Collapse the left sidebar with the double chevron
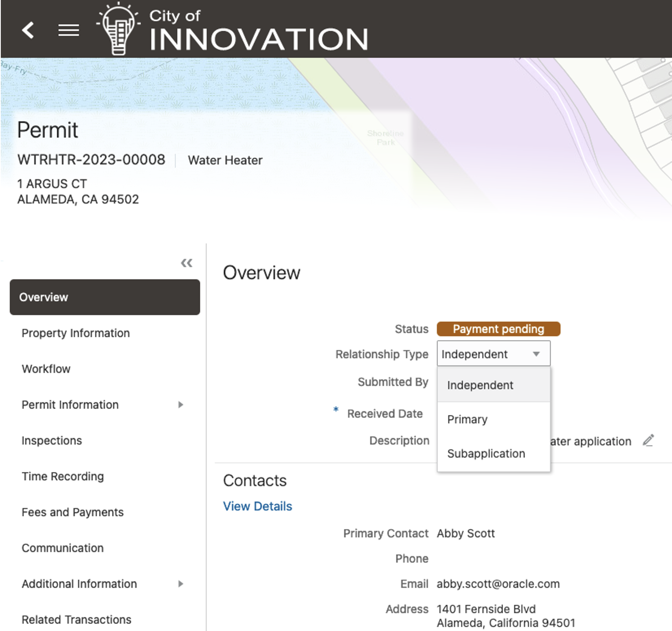The image size is (672, 631). point(187,263)
